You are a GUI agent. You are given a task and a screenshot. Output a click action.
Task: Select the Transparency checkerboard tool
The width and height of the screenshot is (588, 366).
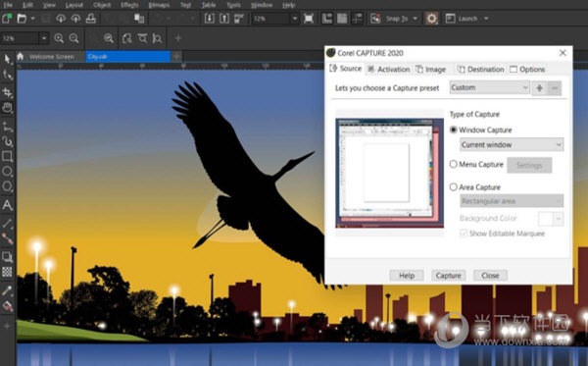click(x=7, y=272)
